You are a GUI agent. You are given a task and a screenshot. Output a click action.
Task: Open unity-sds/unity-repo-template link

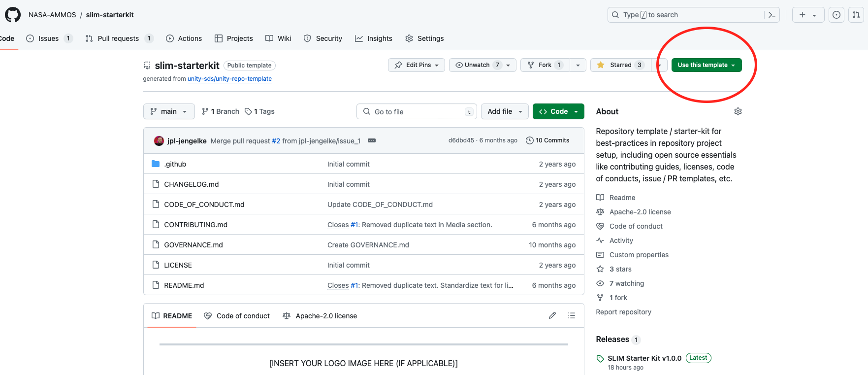tap(229, 79)
